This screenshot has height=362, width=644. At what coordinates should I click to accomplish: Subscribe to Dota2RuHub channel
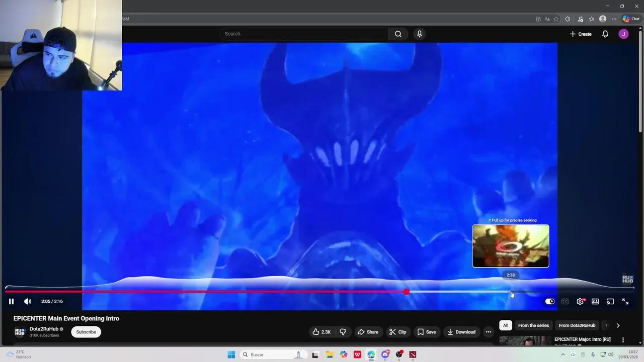click(86, 332)
